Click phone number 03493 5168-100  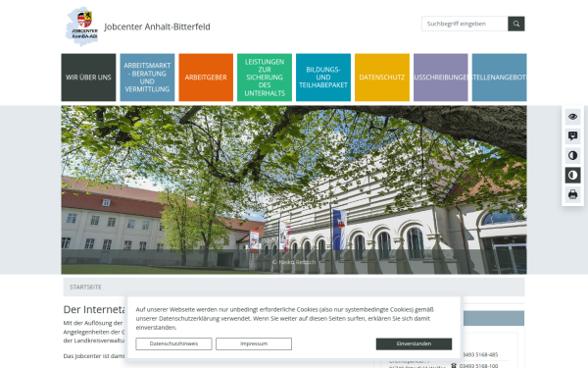tap(478, 366)
